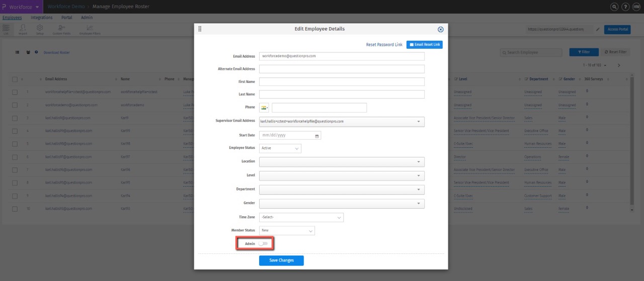Go to next page of roster
Viewport: 644px width, 281px height.
tap(619, 65)
